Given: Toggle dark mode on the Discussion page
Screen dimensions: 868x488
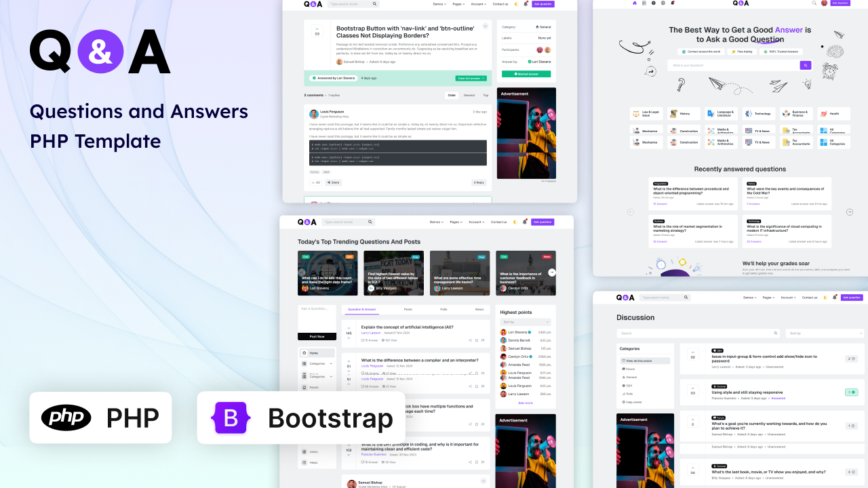Looking at the screenshot, I should pos(825,298).
